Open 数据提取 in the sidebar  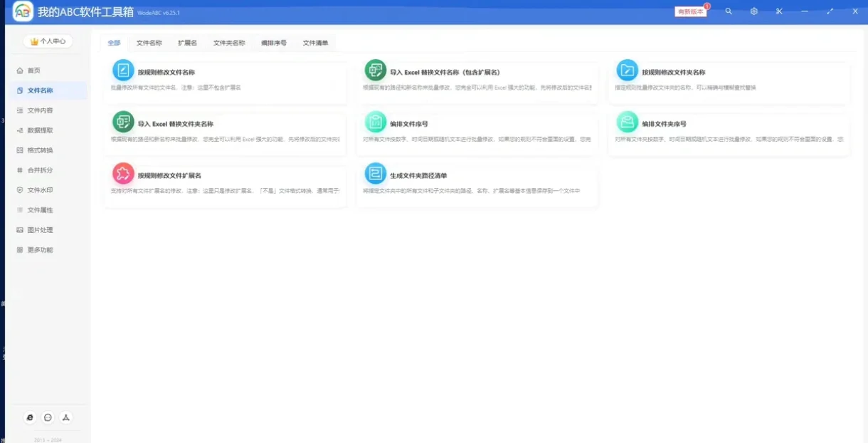pyautogui.click(x=47, y=130)
